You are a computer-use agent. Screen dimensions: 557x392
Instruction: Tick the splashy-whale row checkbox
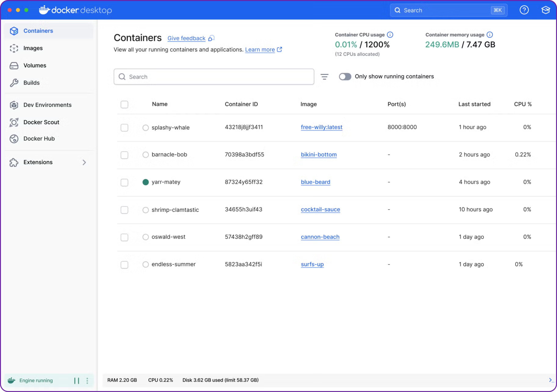[x=124, y=128]
